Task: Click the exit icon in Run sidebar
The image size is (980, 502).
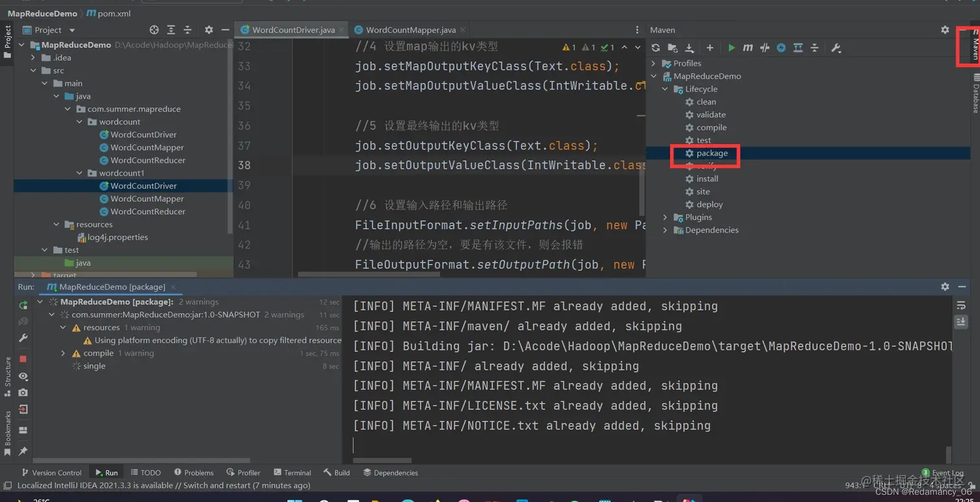Action: pyautogui.click(x=23, y=409)
